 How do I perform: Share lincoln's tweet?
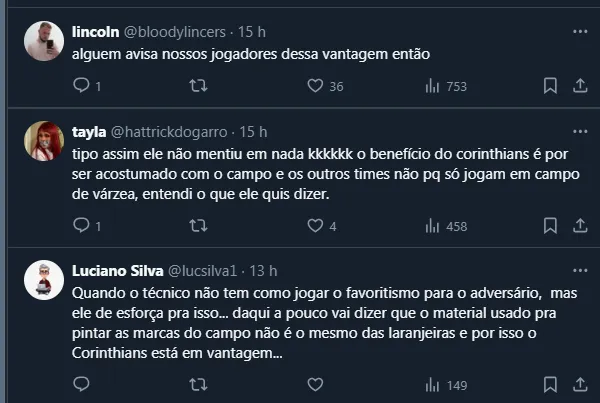click(580, 86)
